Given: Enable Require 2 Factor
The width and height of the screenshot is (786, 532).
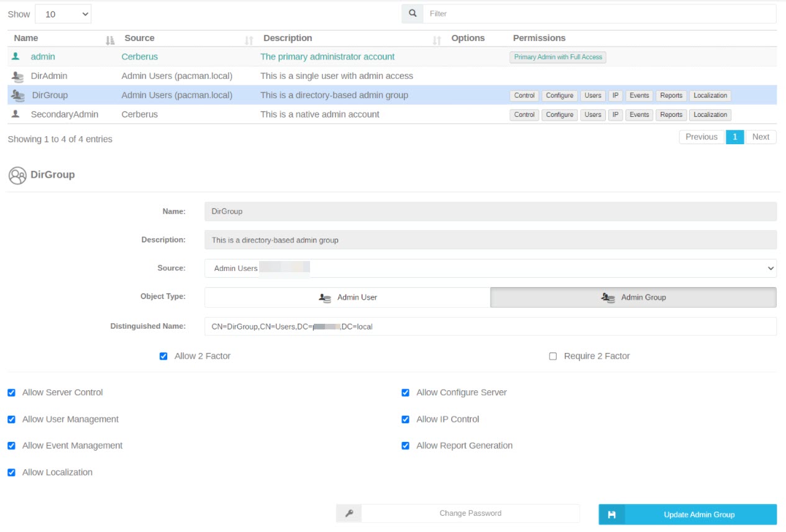Looking at the screenshot, I should pos(552,355).
